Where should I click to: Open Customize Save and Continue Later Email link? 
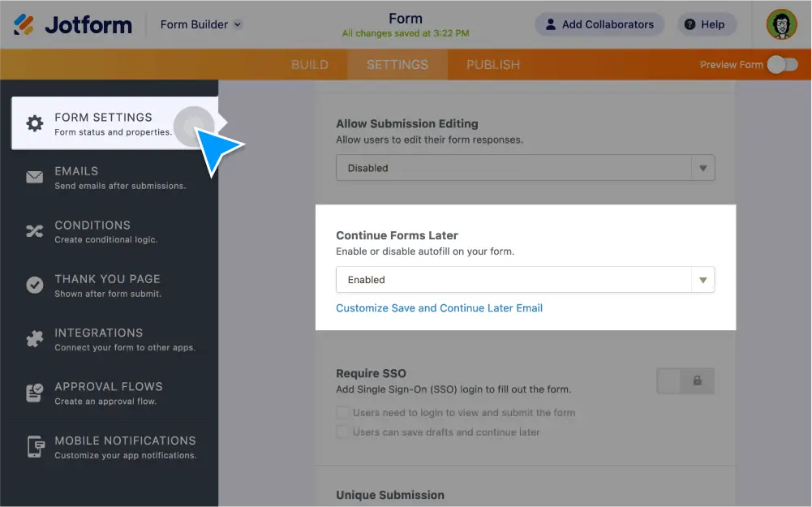tap(439, 308)
